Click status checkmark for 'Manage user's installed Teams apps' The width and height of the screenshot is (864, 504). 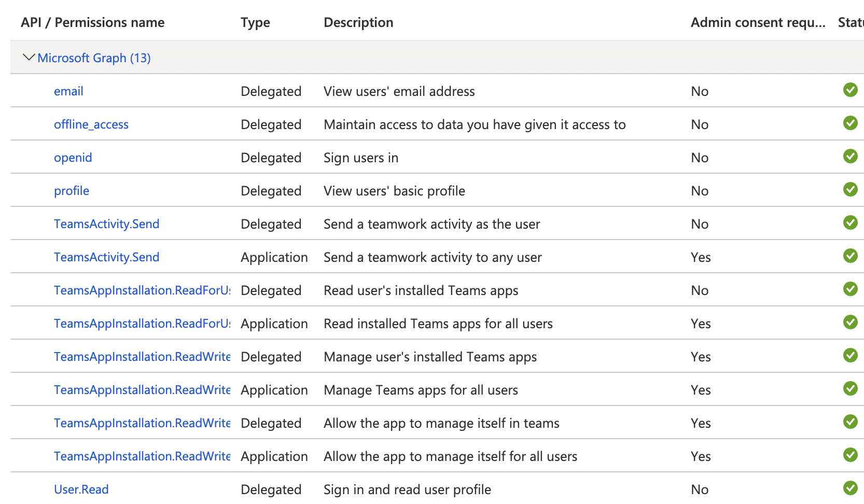850,355
